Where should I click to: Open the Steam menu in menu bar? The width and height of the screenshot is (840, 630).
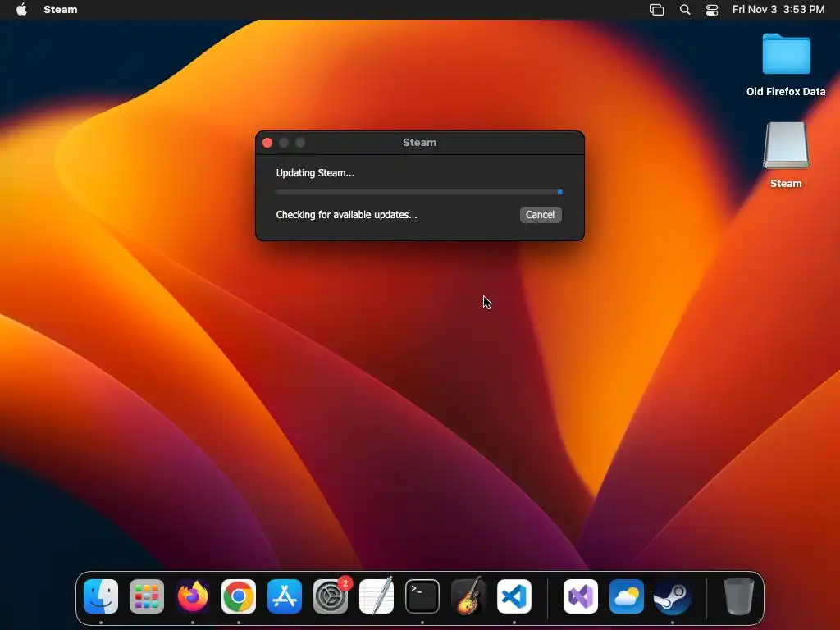[61, 9]
